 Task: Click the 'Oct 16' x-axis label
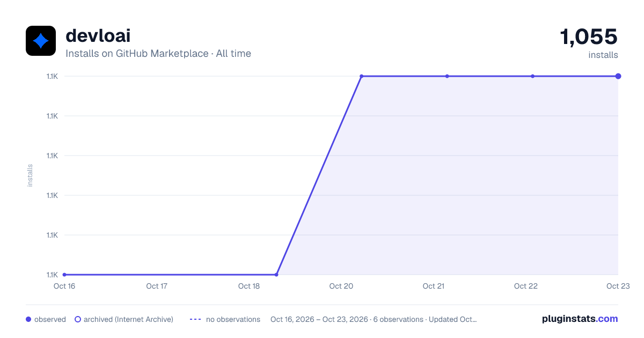[64, 286]
